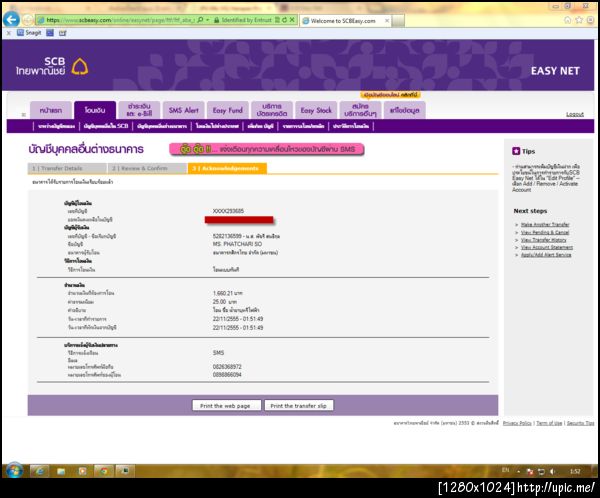Close the Snagit toolbar with its X
Screen dimensions: 600x498
point(8,33)
